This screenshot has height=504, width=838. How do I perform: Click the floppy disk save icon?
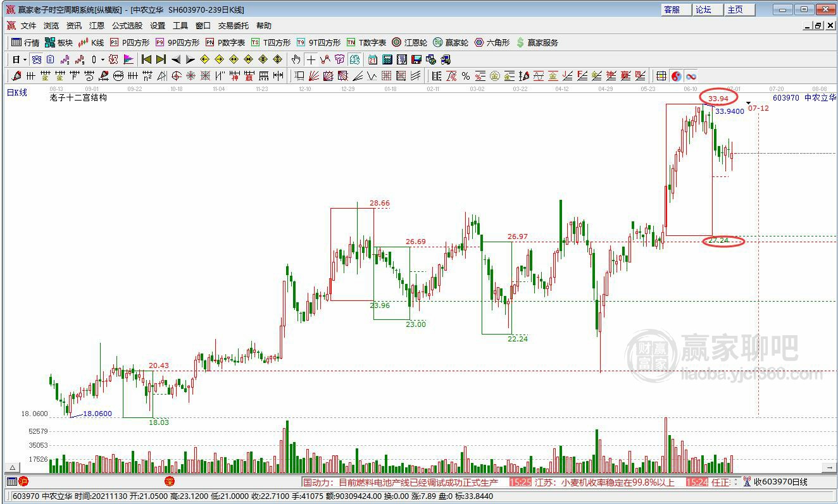pos(416,59)
